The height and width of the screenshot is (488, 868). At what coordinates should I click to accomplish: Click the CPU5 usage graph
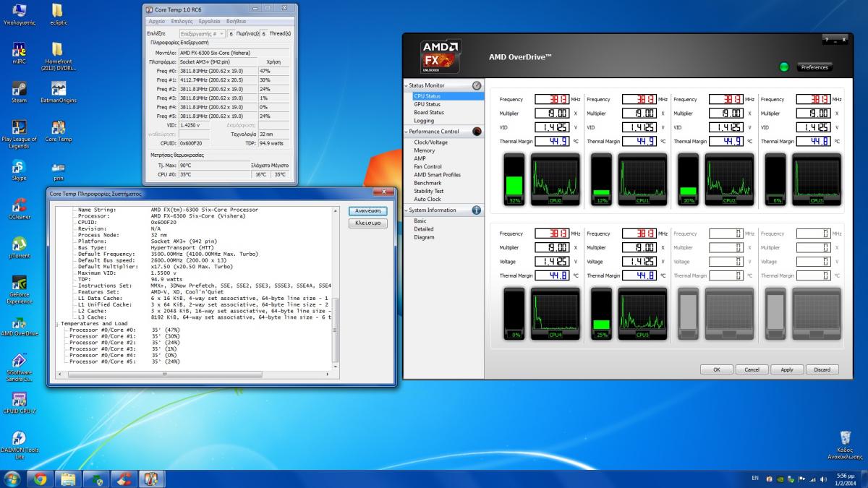tap(642, 314)
